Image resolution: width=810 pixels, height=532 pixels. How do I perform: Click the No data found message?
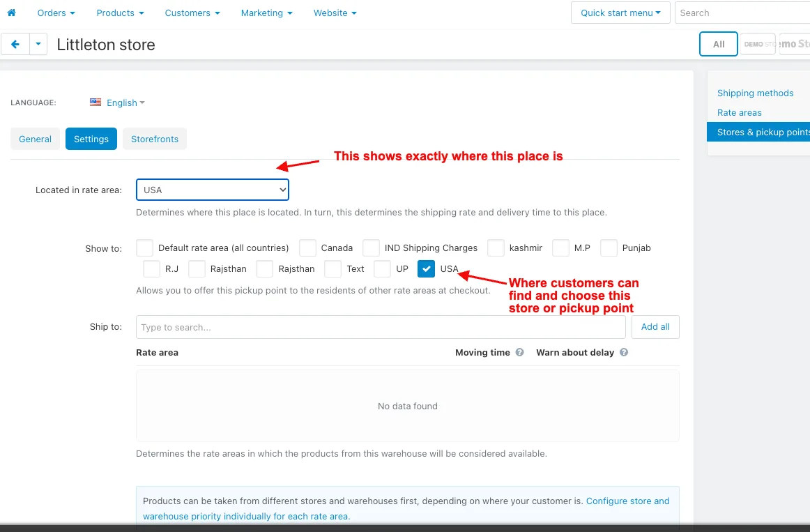tap(408, 406)
